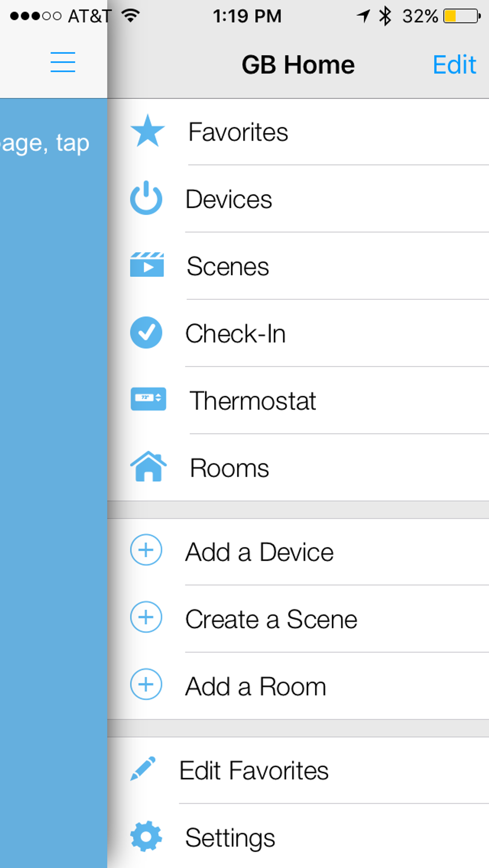The width and height of the screenshot is (489, 868).
Task: Tap the Add a Device plus icon
Action: point(146,550)
